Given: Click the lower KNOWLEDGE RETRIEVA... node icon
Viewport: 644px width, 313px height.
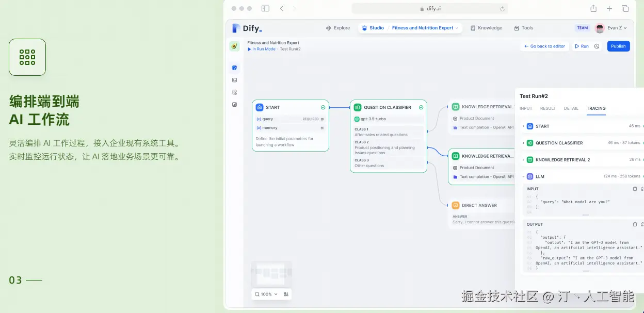Looking at the screenshot, I should 456,156.
